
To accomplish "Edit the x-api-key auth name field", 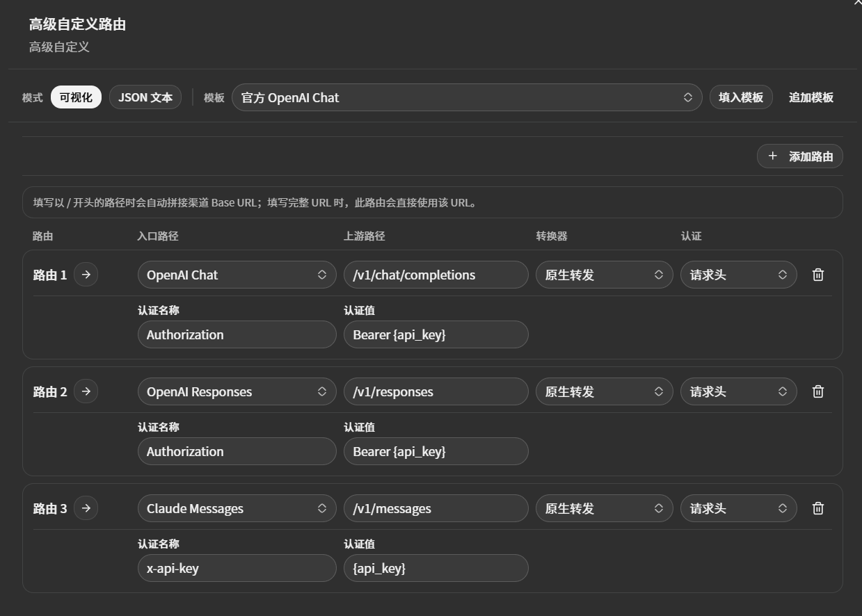I will (237, 568).
